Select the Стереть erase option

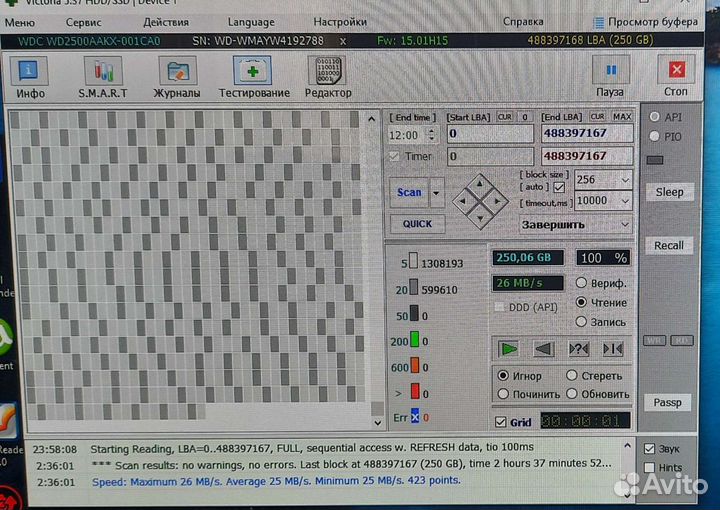(572, 376)
